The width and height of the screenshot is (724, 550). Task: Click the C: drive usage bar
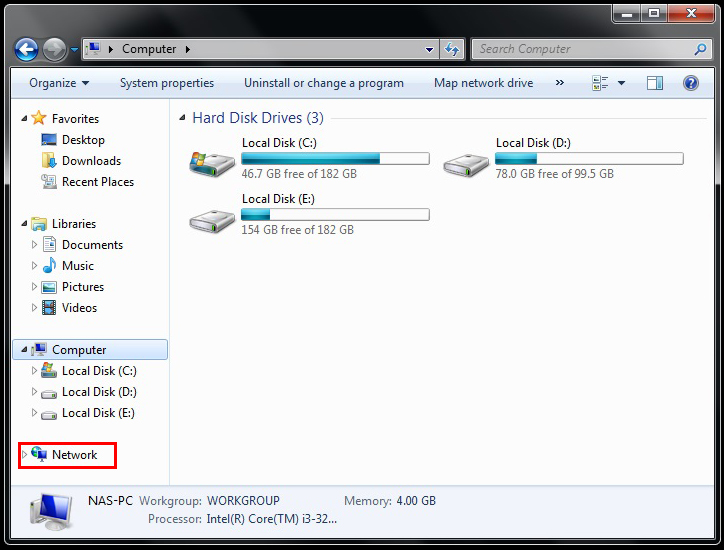[x=335, y=159]
